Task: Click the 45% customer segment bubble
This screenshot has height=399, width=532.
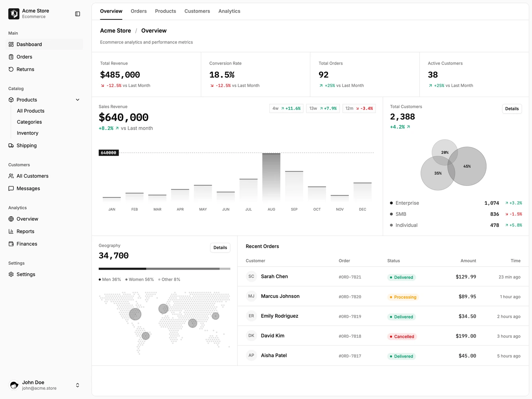Action: pos(467,166)
